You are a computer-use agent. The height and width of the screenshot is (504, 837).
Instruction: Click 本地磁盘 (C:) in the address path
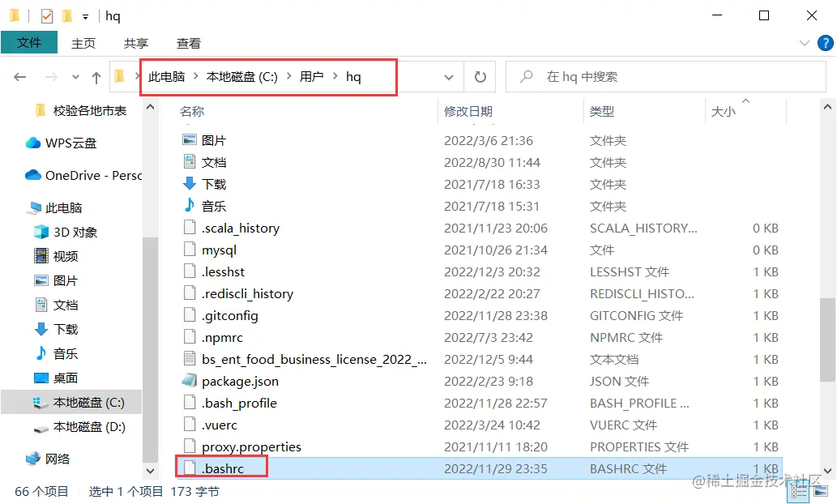pos(241,77)
